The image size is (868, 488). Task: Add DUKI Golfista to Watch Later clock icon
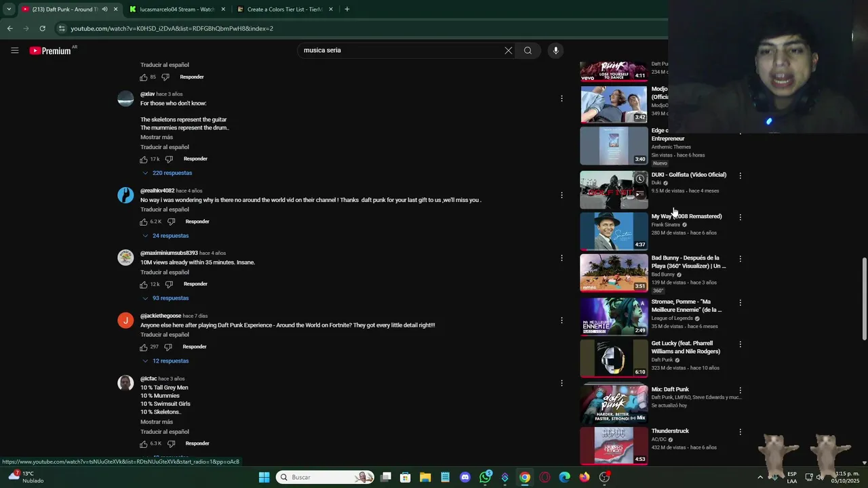(x=639, y=179)
